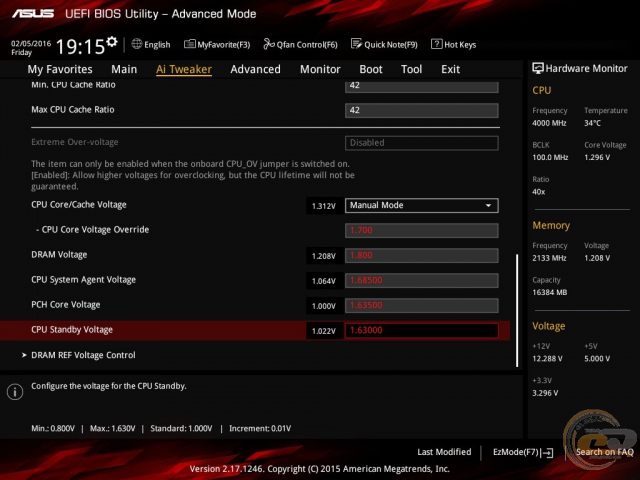
Task: Click CPU System Agent Voltage 1.68500 field
Action: 422,280
